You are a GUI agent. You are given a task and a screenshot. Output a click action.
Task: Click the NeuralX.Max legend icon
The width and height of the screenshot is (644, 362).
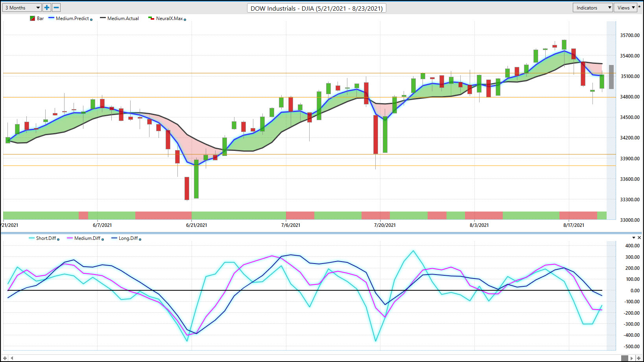pyautogui.click(x=151, y=19)
